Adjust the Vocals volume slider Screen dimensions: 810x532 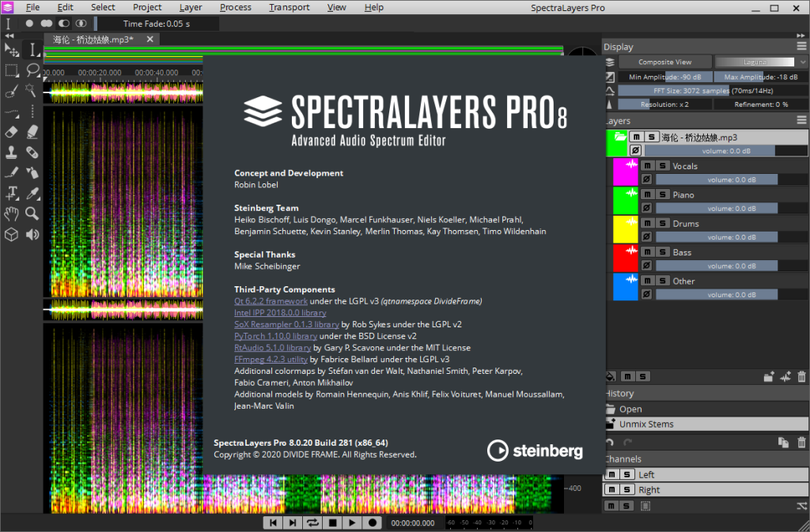pos(732,179)
